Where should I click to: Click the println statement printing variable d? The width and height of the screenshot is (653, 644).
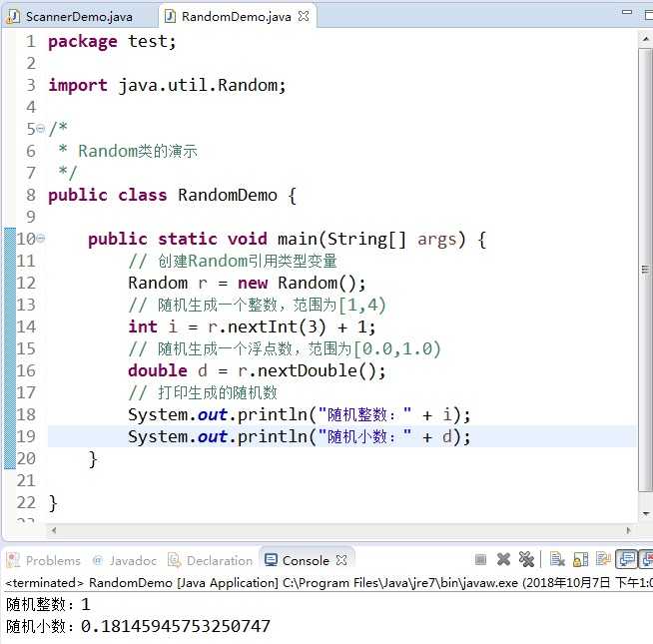coord(299,436)
